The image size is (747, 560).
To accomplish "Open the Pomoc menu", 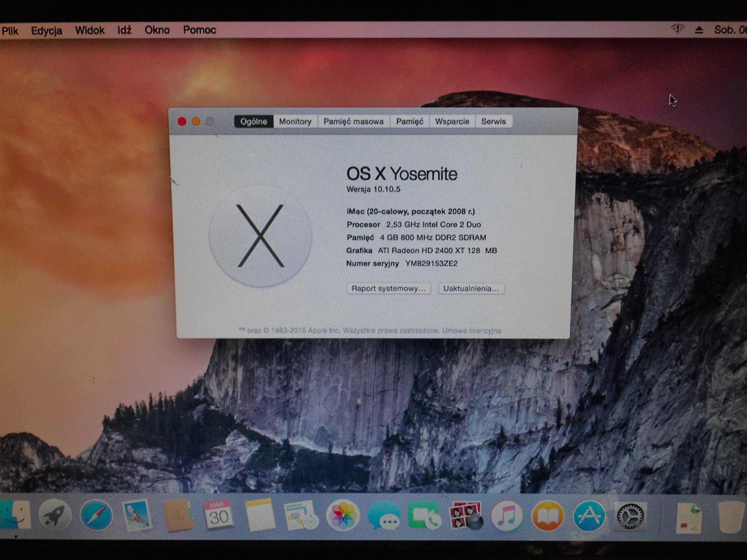I will [200, 30].
